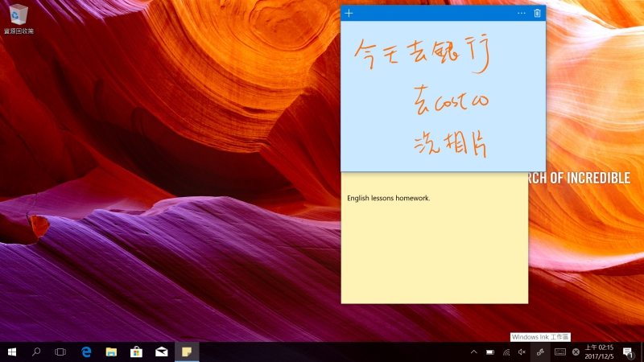Open the Wi-Fi network tray icon
This screenshot has height=362, width=644.
click(506, 352)
